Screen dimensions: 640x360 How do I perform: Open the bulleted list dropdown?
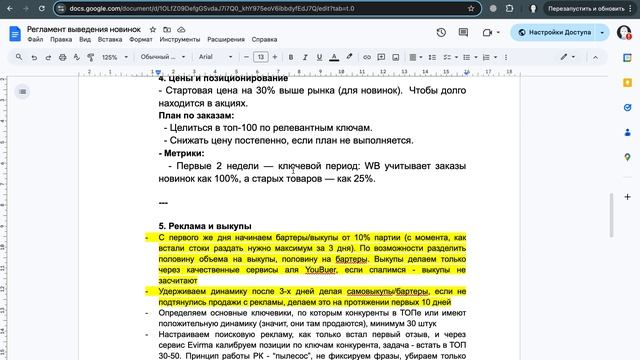pos(470,57)
